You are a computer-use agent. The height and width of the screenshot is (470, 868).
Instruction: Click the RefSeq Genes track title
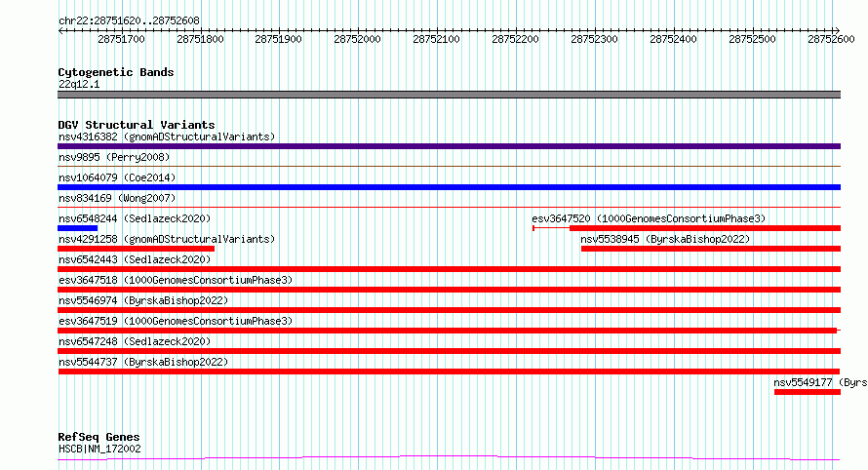[x=99, y=437]
